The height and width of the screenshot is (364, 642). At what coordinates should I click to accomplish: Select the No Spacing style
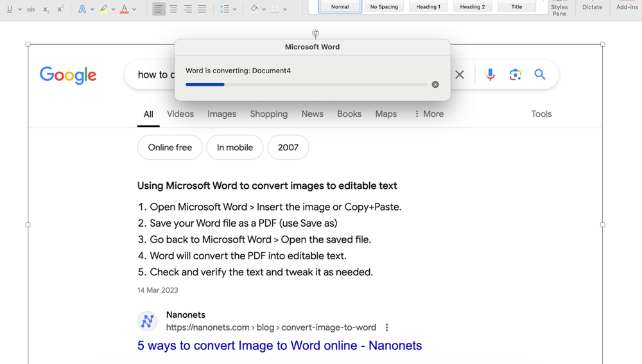(x=384, y=6)
